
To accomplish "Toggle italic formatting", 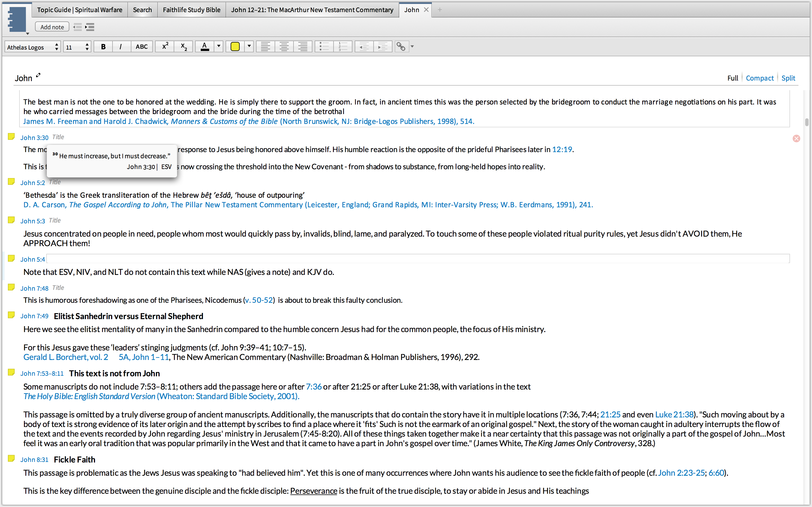I will (x=120, y=46).
